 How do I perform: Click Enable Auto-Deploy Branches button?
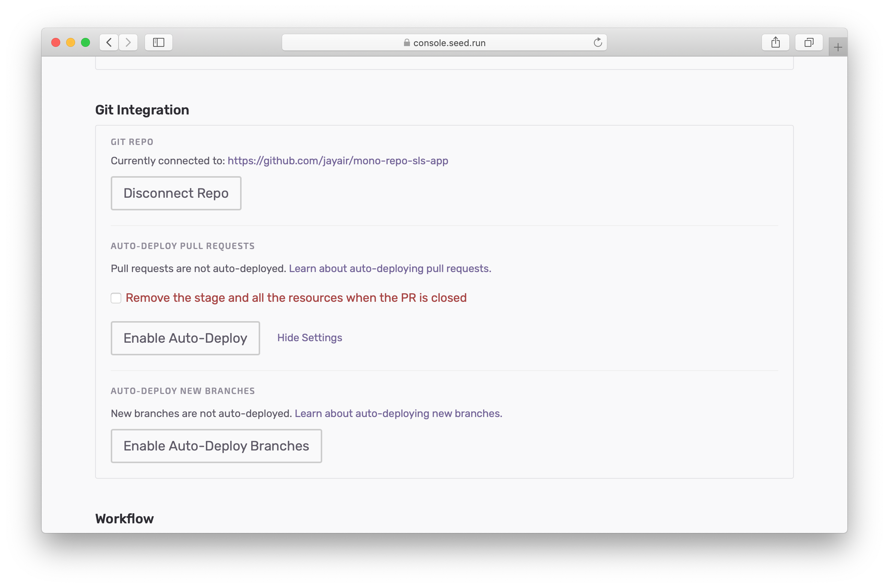(216, 446)
